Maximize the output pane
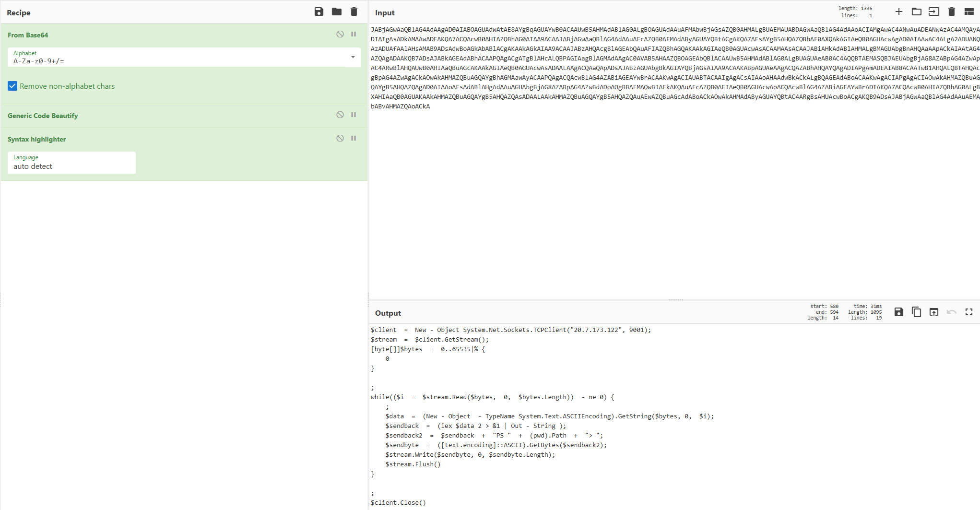Screen dimensions: 980x510 (x=969, y=312)
